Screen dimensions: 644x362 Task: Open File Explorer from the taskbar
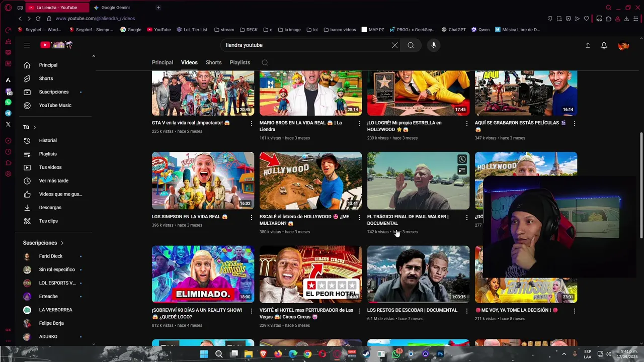[x=248, y=354]
